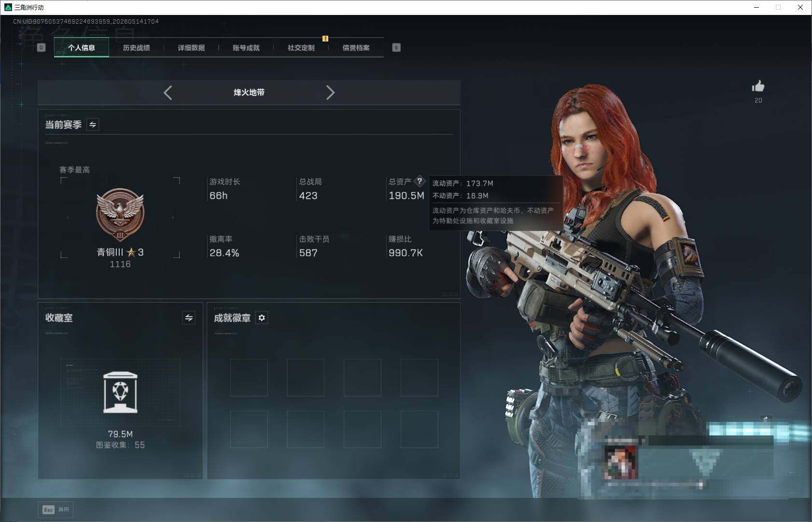Close the 三角洲行动 window
This screenshot has height=522, width=812.
[800, 7]
